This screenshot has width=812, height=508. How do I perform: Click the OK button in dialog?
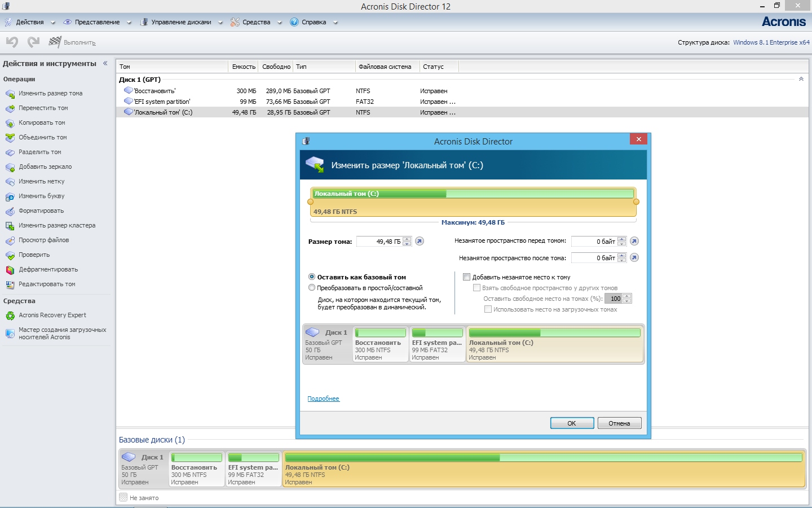point(572,423)
